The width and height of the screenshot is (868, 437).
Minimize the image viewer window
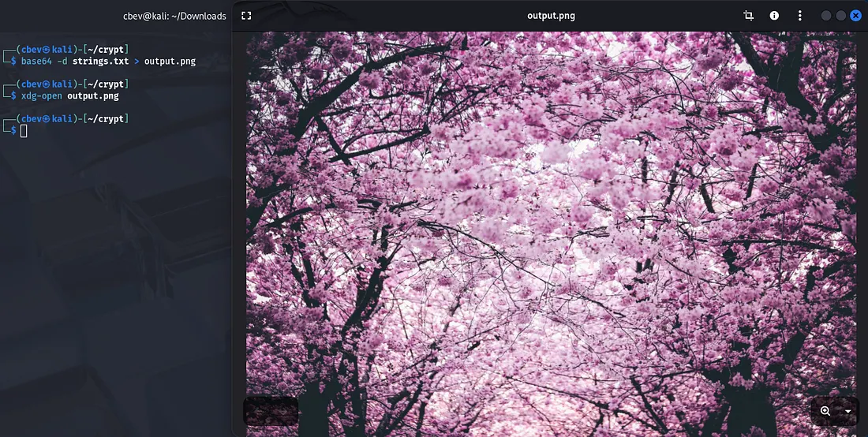[x=826, y=16]
